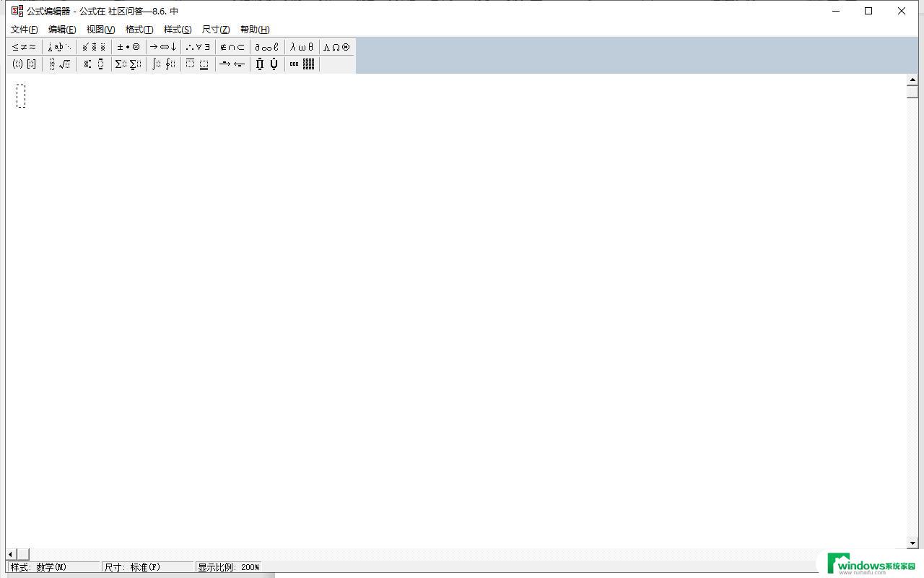Open the spaces and ellipses palette

[x=59, y=47]
